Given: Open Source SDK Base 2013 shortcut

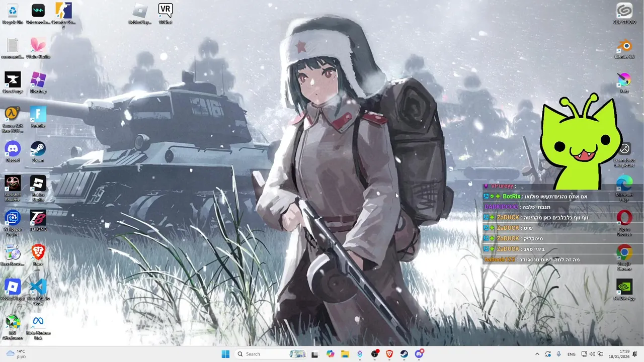Looking at the screenshot, I should click(x=13, y=120).
